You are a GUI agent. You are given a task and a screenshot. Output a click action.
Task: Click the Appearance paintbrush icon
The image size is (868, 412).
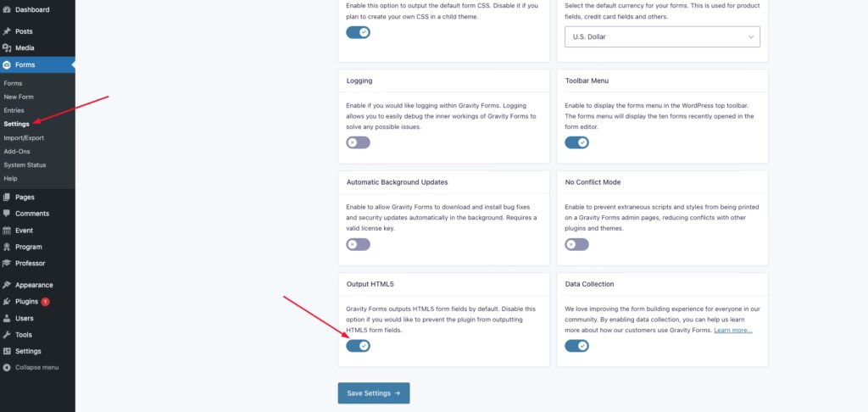[x=7, y=285]
